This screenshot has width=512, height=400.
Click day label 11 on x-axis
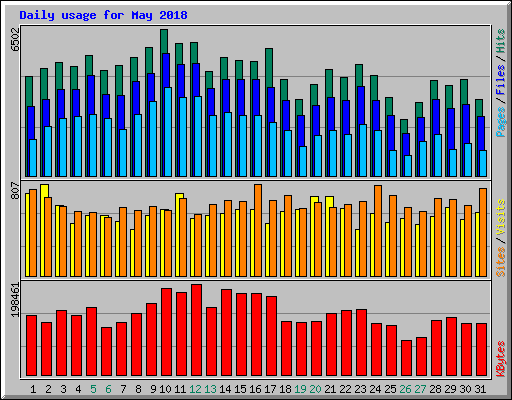(x=180, y=389)
